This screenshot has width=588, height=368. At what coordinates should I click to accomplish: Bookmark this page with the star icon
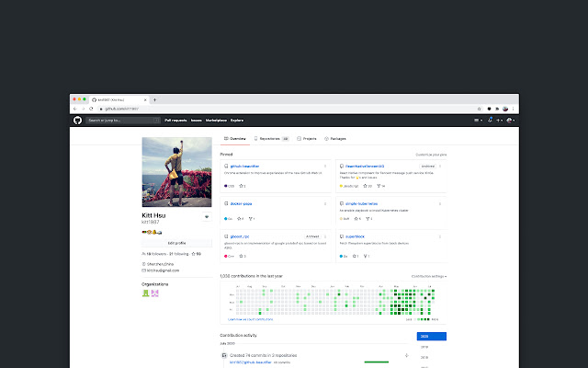480,109
